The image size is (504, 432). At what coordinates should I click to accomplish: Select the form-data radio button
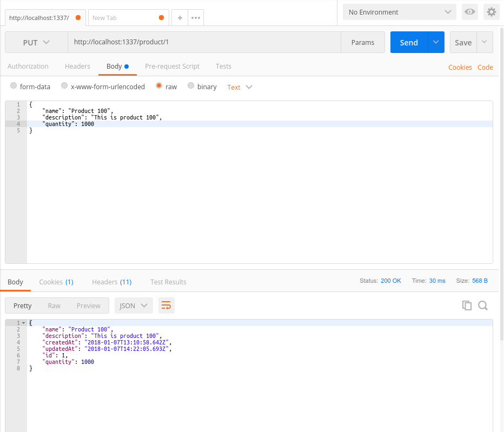[14, 86]
